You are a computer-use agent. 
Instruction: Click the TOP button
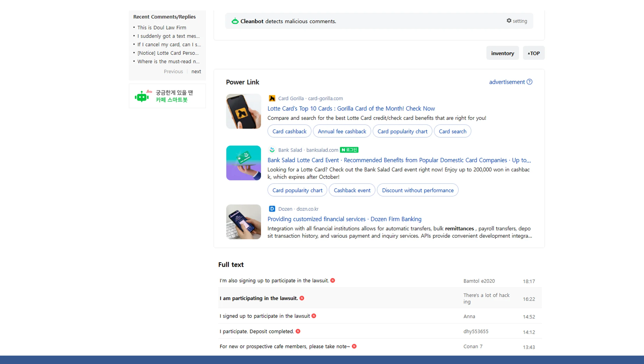pyautogui.click(x=533, y=53)
